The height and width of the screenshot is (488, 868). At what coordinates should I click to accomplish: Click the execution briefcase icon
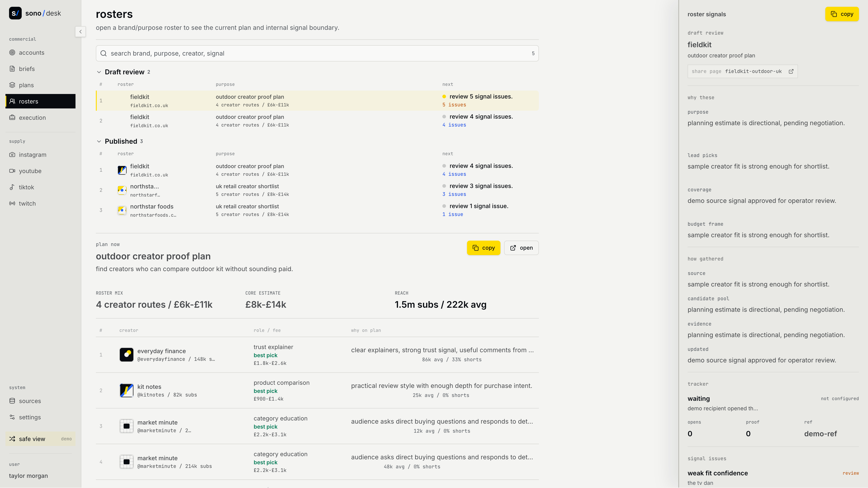pyautogui.click(x=12, y=117)
